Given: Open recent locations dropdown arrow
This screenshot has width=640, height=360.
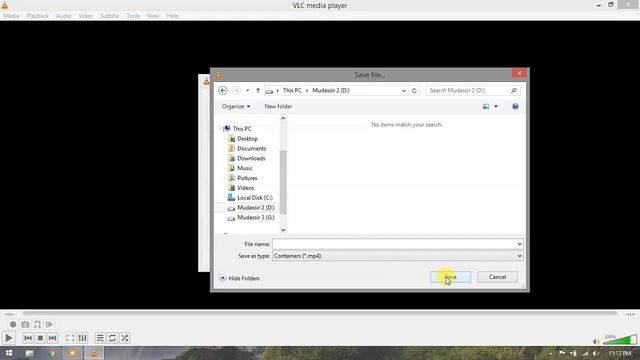Looking at the screenshot, I should pyautogui.click(x=247, y=91).
